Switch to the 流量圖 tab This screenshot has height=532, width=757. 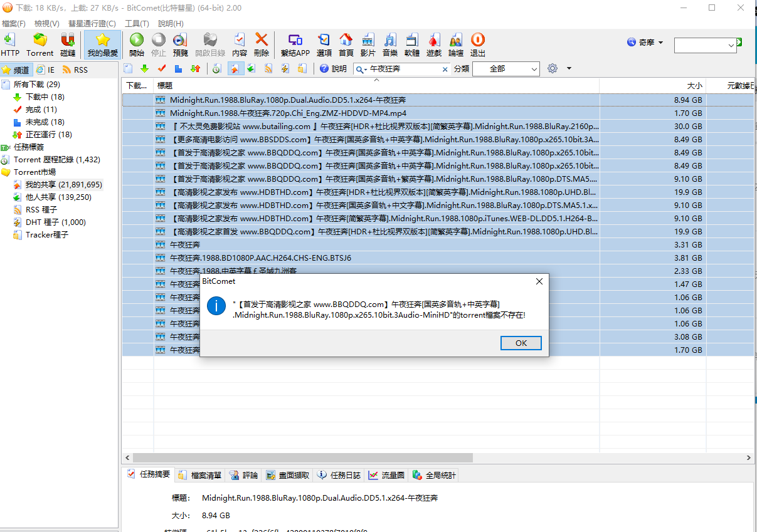tap(386, 475)
